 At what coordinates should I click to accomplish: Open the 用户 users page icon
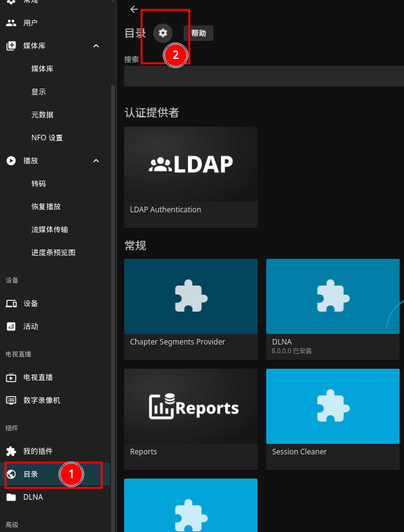tap(11, 23)
